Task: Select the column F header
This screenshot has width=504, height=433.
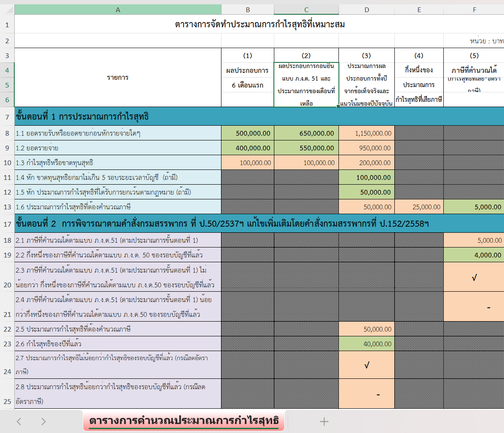Action: tap(474, 10)
